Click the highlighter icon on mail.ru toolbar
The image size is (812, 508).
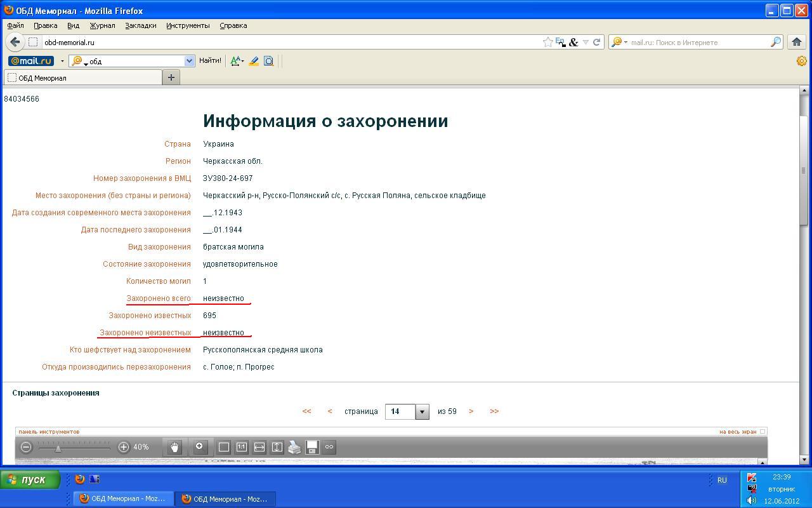click(x=254, y=61)
